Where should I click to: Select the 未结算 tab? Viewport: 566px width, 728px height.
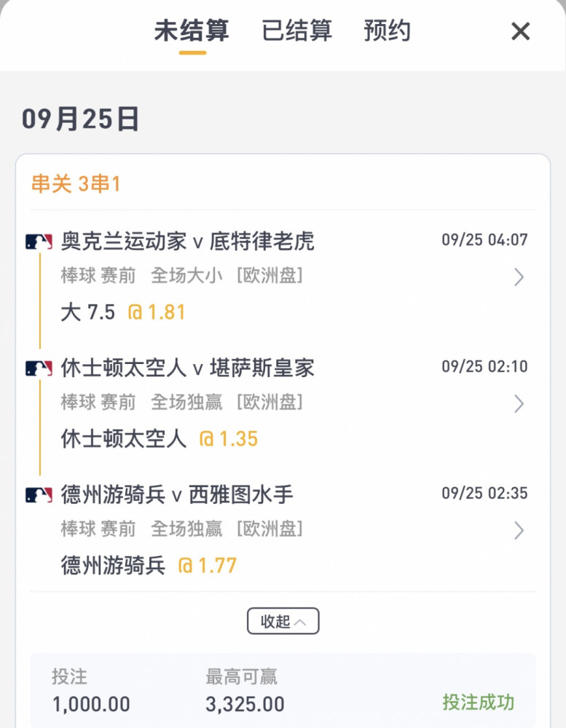192,31
